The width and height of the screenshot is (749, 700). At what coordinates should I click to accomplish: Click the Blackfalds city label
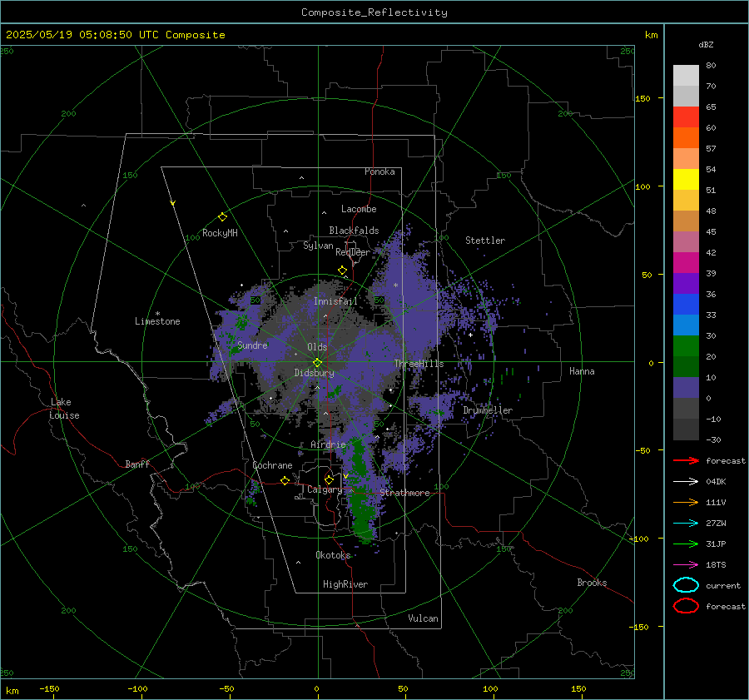[x=354, y=231]
